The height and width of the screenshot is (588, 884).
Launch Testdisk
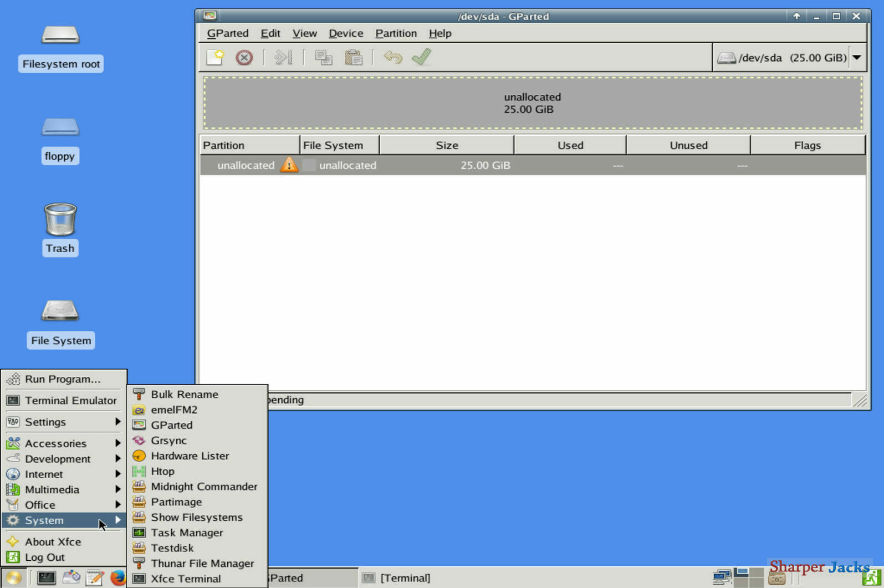pyautogui.click(x=197, y=548)
